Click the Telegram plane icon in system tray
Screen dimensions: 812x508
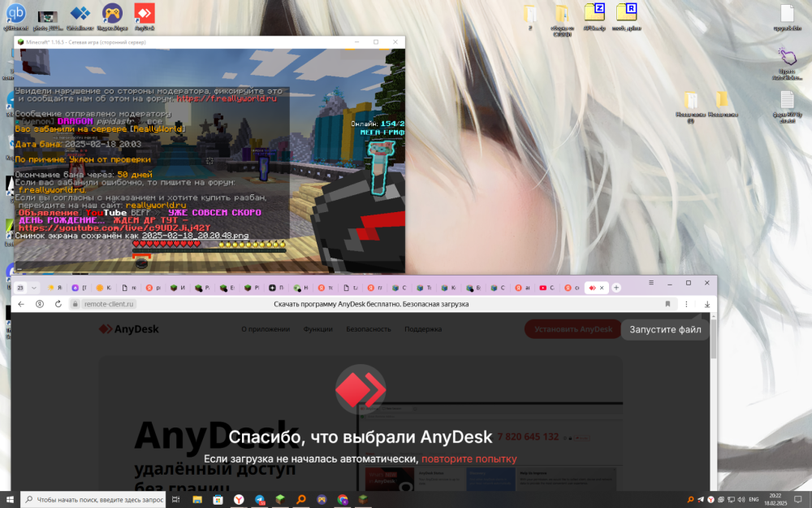pos(701,500)
